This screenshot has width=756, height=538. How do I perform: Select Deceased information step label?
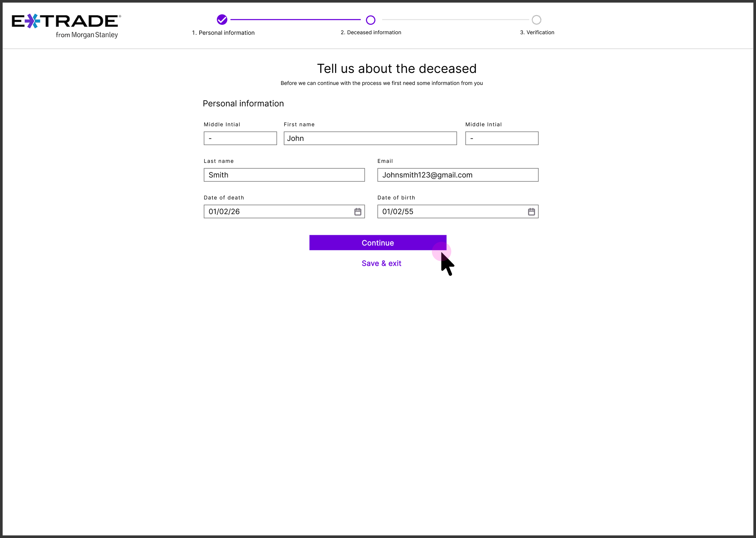370,32
